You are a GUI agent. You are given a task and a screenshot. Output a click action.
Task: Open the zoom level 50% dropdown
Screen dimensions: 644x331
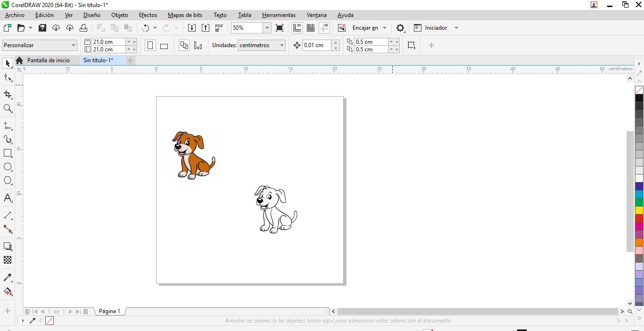coord(267,28)
